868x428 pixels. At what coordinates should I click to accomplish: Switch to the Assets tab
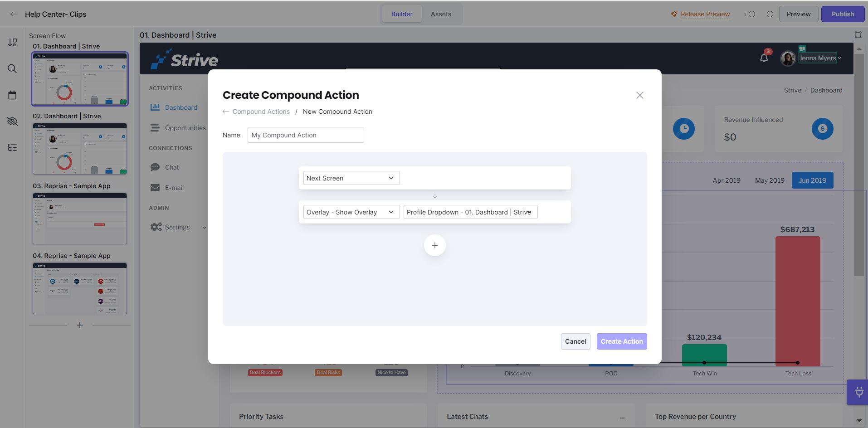(x=441, y=14)
